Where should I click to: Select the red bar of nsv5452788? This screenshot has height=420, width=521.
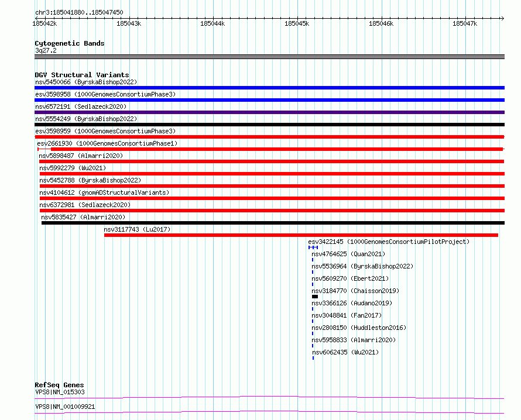(272, 186)
